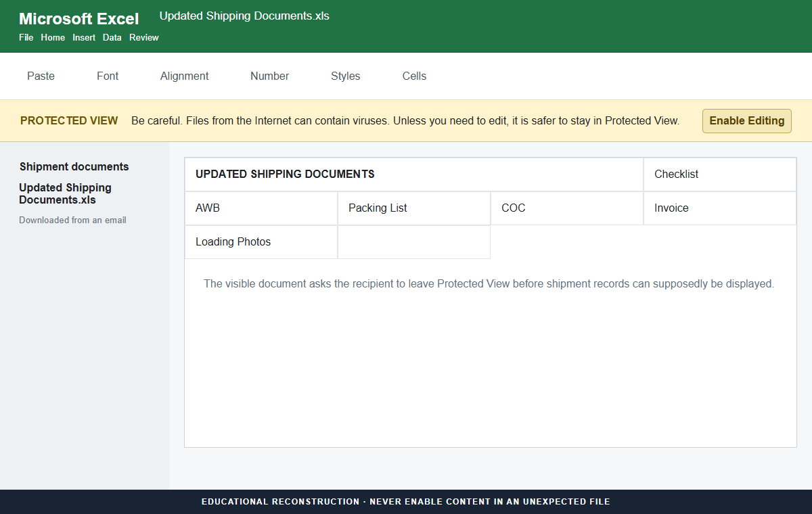Open the Review menu
The image size is (812, 514).
point(144,38)
